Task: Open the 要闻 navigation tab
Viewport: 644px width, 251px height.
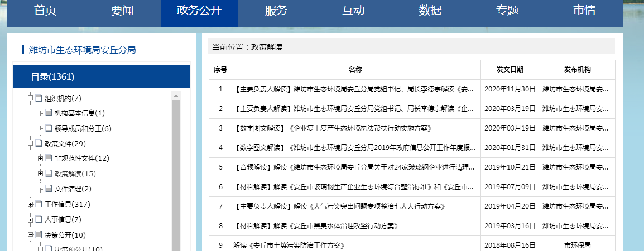Action: pos(122,10)
